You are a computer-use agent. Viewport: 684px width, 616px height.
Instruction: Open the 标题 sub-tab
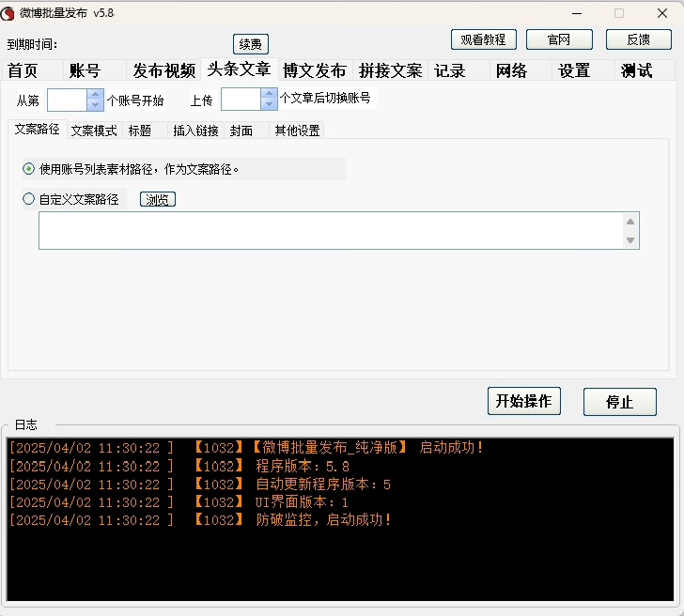pos(145,131)
